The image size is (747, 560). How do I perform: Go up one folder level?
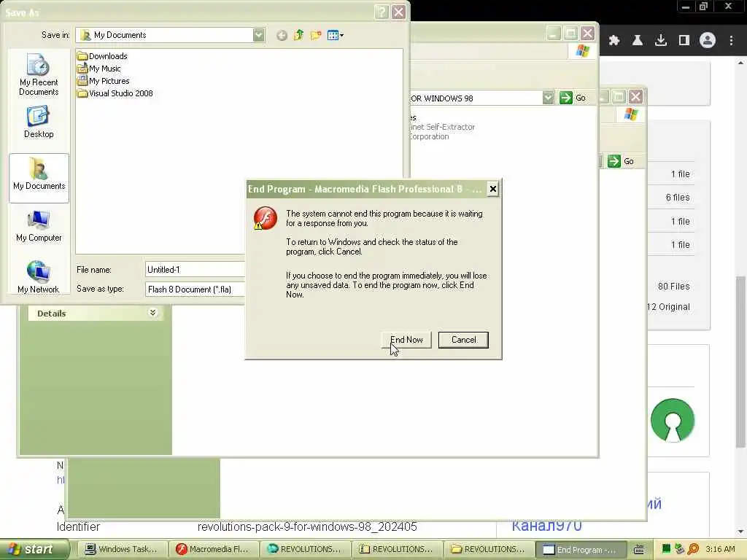tap(298, 35)
